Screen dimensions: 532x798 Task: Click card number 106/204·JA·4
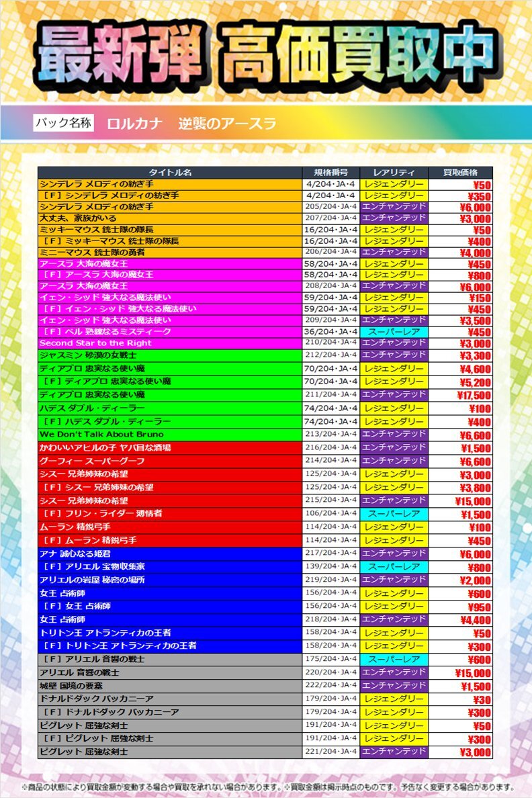coord(331,513)
